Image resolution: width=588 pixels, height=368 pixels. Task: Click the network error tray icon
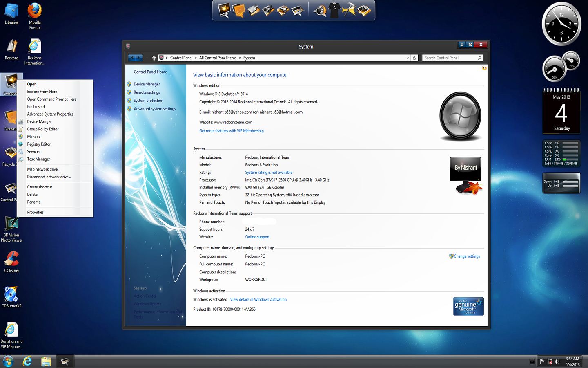pyautogui.click(x=550, y=361)
